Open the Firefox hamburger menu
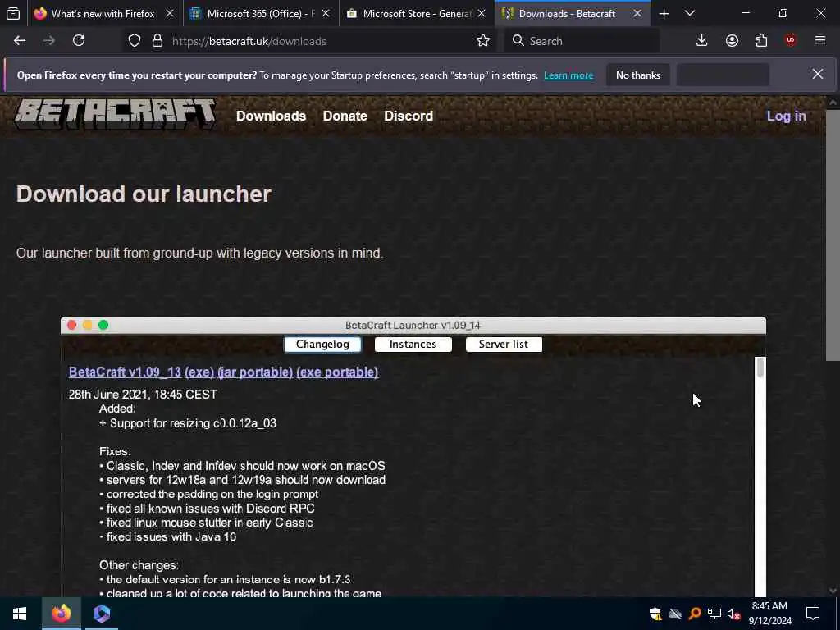 [x=820, y=41]
